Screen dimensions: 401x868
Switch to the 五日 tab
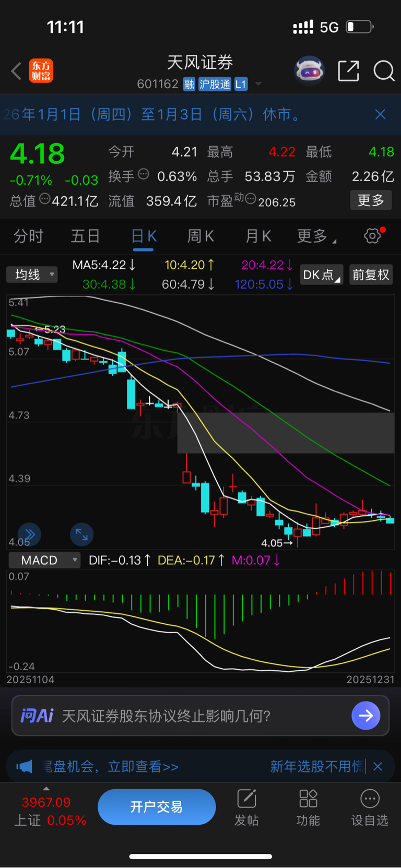[x=86, y=236]
